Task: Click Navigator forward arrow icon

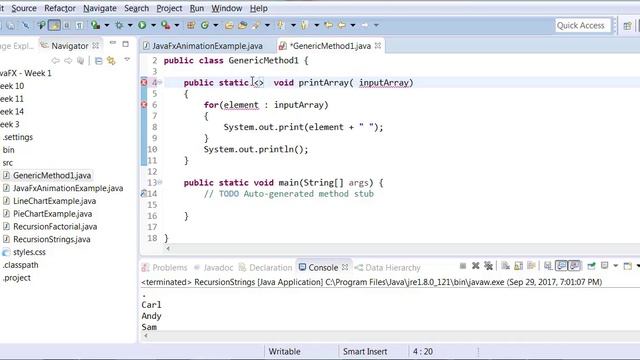Action: 68,61
